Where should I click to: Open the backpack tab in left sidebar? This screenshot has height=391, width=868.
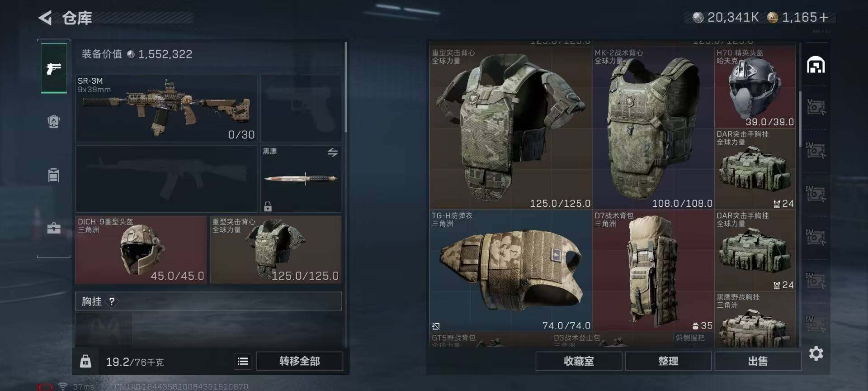[x=54, y=121]
